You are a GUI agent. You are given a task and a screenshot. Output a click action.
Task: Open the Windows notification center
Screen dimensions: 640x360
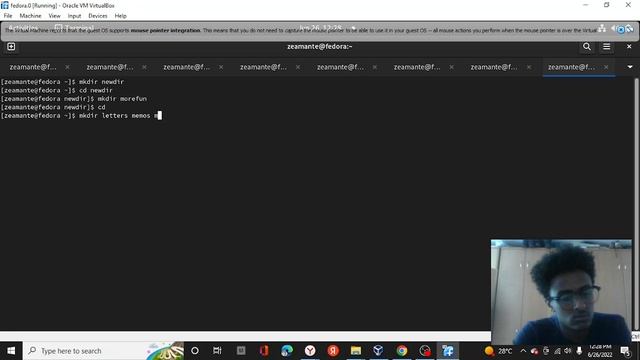click(625, 351)
